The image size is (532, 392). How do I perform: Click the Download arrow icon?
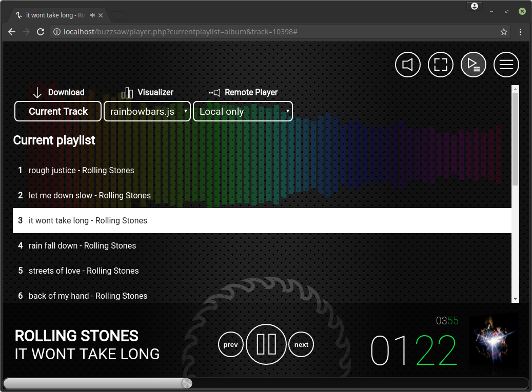click(x=37, y=93)
